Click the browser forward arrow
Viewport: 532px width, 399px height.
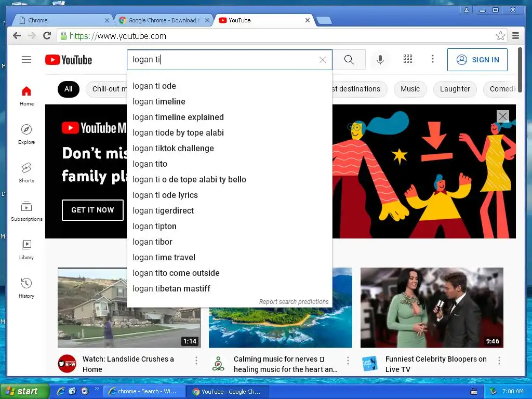32,36
